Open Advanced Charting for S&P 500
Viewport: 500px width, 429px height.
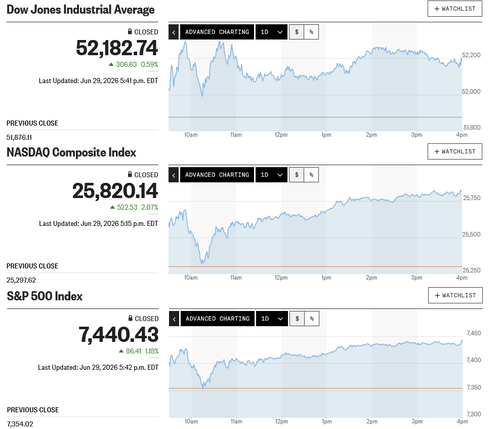218,319
